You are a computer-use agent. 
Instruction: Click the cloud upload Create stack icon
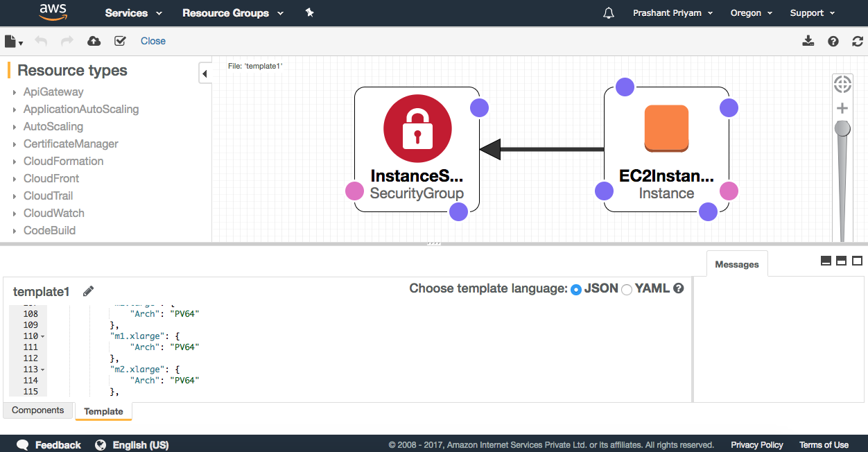(94, 41)
